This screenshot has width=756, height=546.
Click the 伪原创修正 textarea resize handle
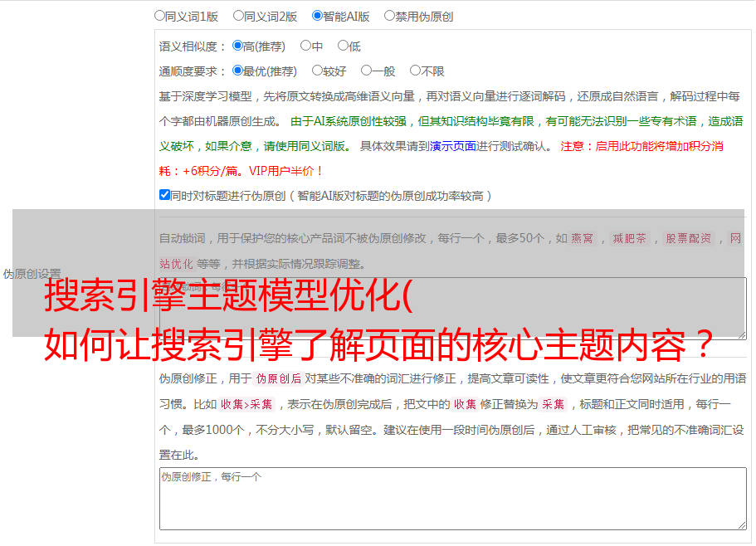[742, 525]
